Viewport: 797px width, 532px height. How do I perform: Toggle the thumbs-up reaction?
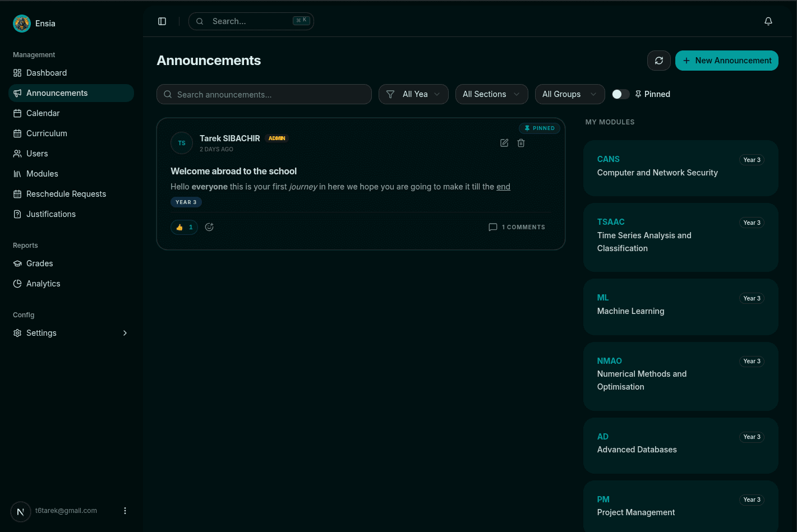point(184,227)
